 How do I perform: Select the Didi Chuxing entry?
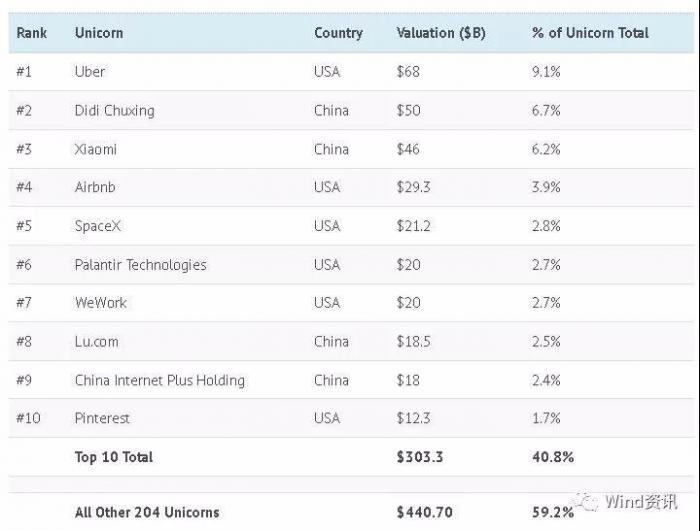[114, 110]
